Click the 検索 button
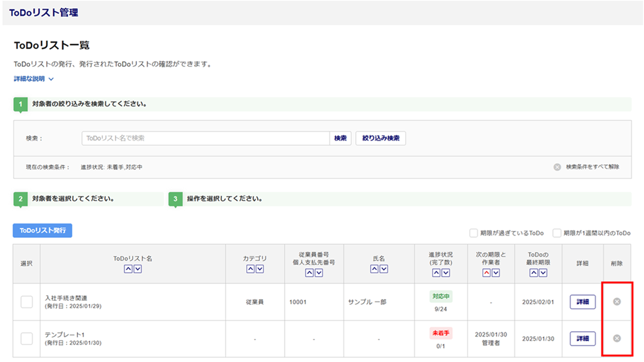Viewport: 644px width, 362px height. 340,139
